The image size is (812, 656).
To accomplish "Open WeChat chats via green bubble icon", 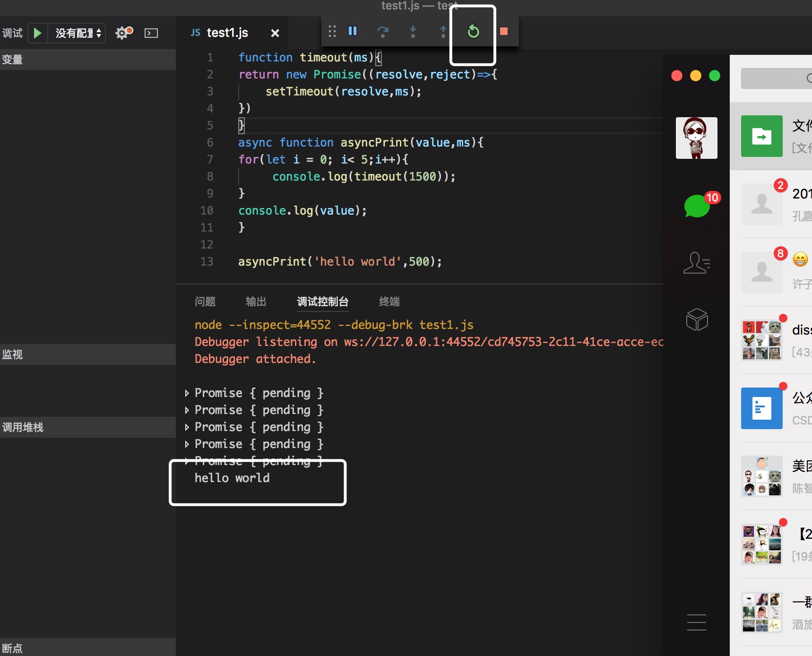I will point(697,206).
